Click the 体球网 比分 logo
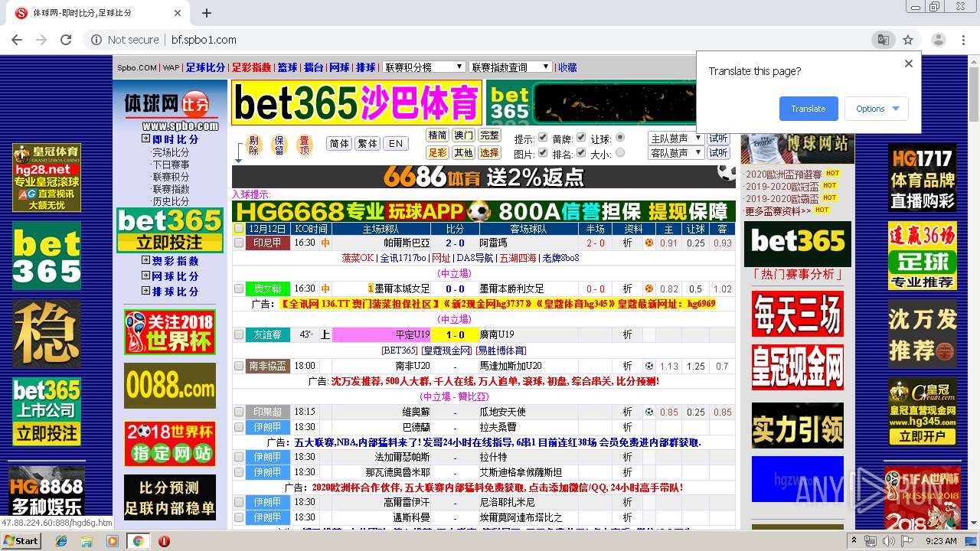Screen dimensions: 980x551 (x=171, y=111)
